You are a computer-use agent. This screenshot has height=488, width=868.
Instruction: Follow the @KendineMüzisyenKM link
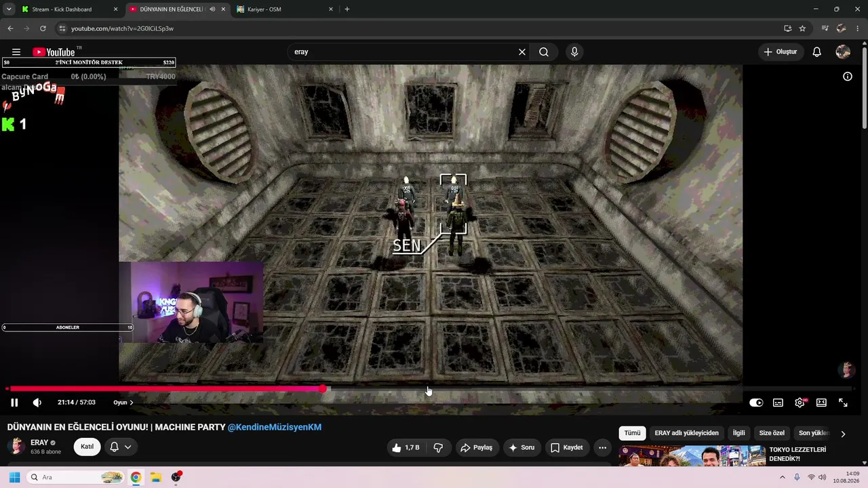point(275,427)
